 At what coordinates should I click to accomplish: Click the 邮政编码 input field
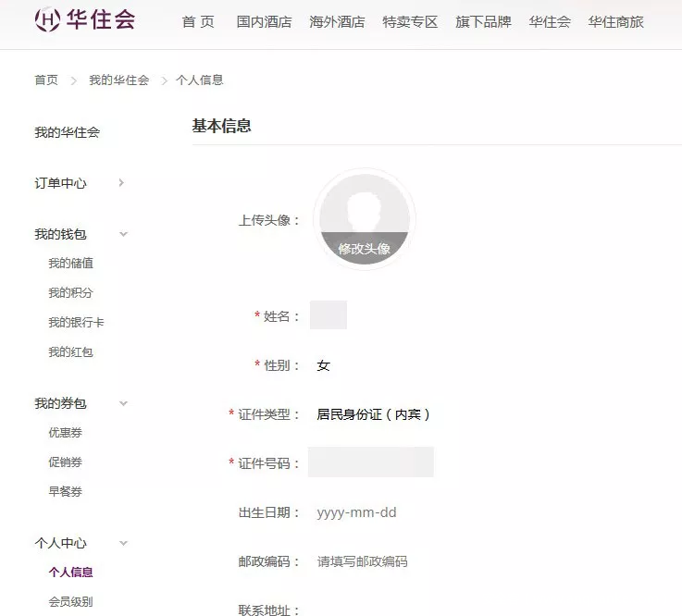pos(363,561)
